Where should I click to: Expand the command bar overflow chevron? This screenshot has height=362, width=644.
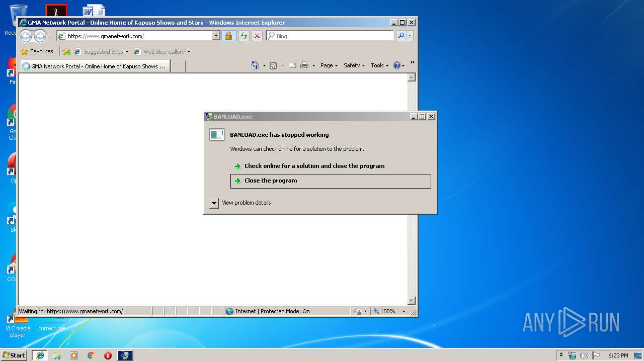[412, 62]
